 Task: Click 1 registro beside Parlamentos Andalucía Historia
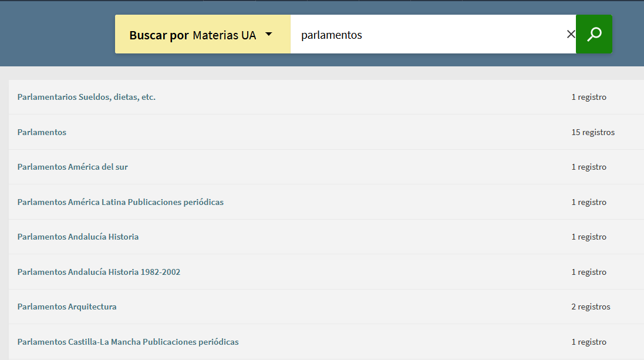click(x=589, y=237)
